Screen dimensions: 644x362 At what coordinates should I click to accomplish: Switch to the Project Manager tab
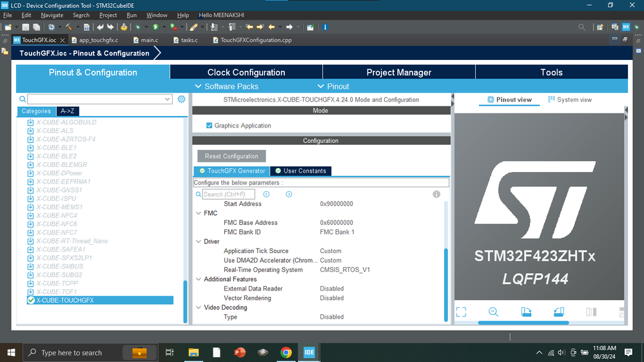pos(399,72)
